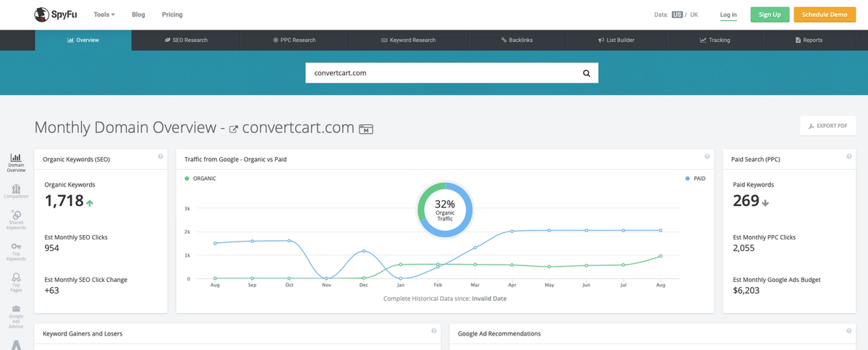Open the PPC Research tab
This screenshot has width=868, height=350.
[294, 40]
